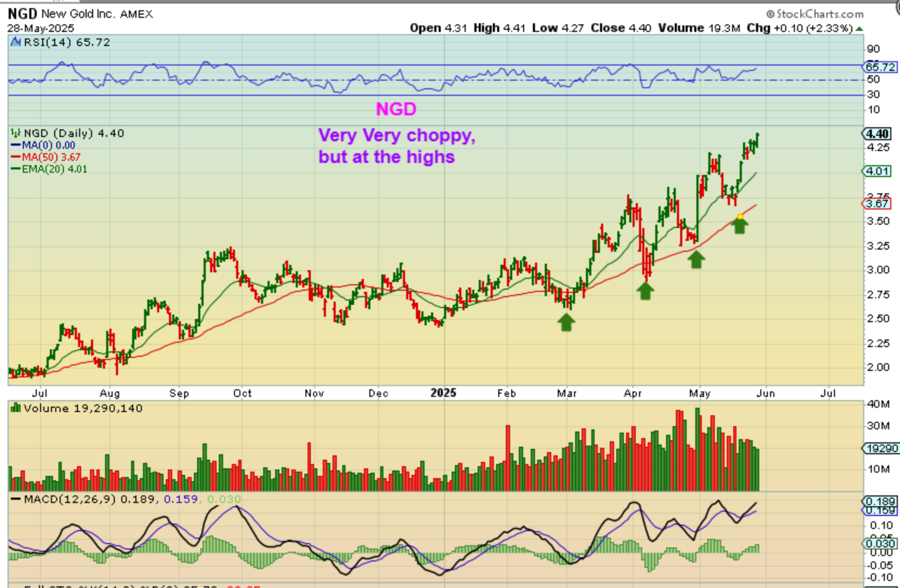Click the 'Jun' month label on time axis

766,393
